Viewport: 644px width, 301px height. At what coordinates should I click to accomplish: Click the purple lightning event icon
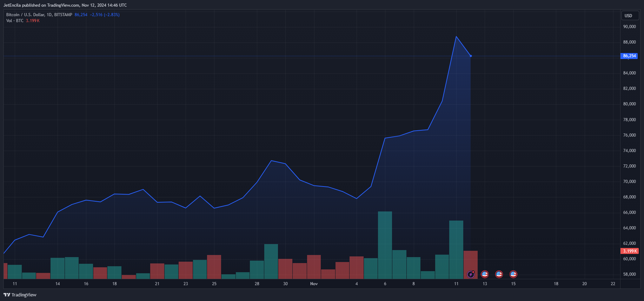pos(471,274)
